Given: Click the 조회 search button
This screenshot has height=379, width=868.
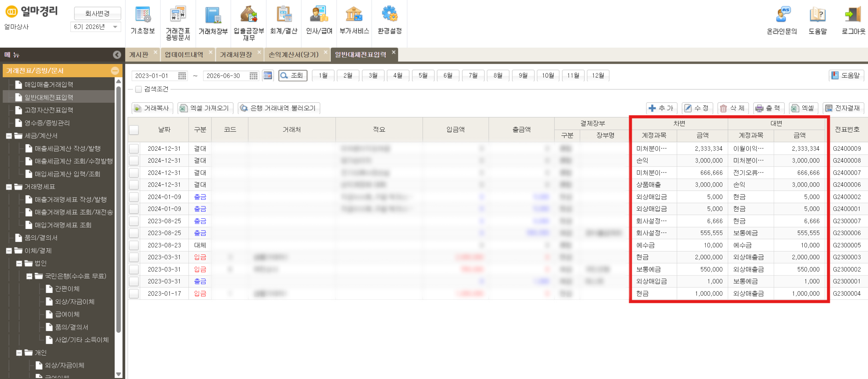Looking at the screenshot, I should pos(292,75).
